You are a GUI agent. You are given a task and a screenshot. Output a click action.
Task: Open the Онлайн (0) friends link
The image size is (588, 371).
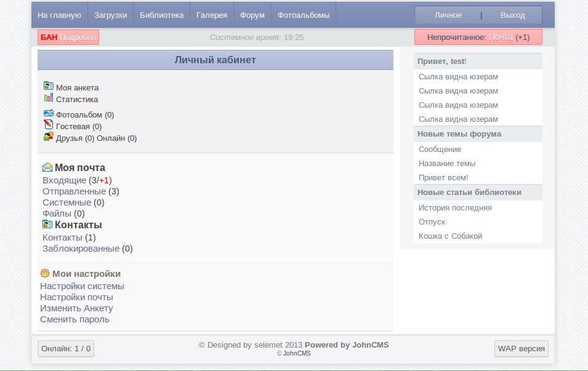click(x=116, y=138)
